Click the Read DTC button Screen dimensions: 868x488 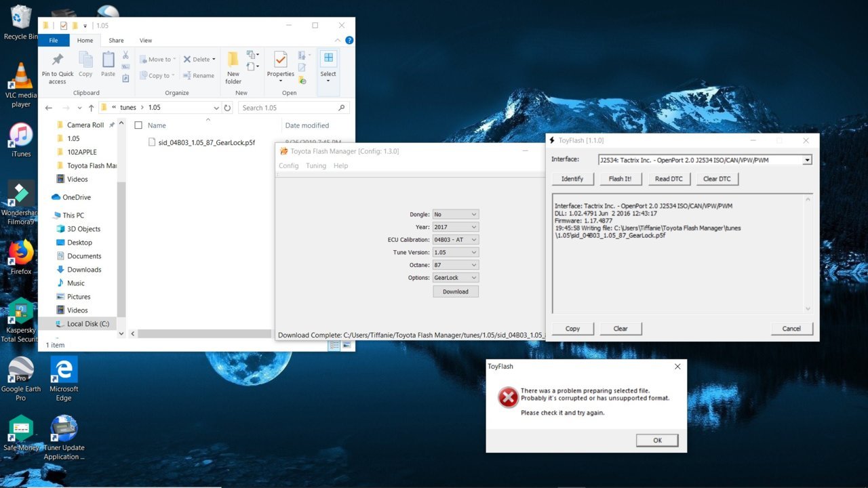coord(669,179)
